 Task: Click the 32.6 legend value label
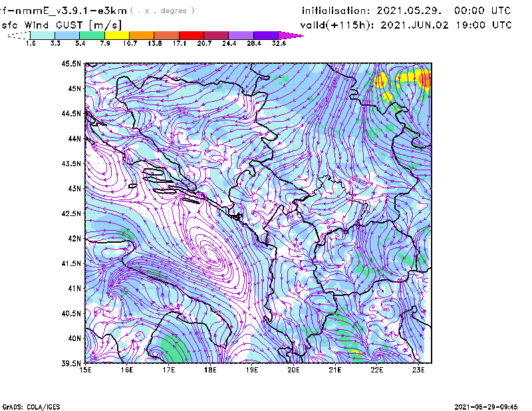(x=279, y=43)
